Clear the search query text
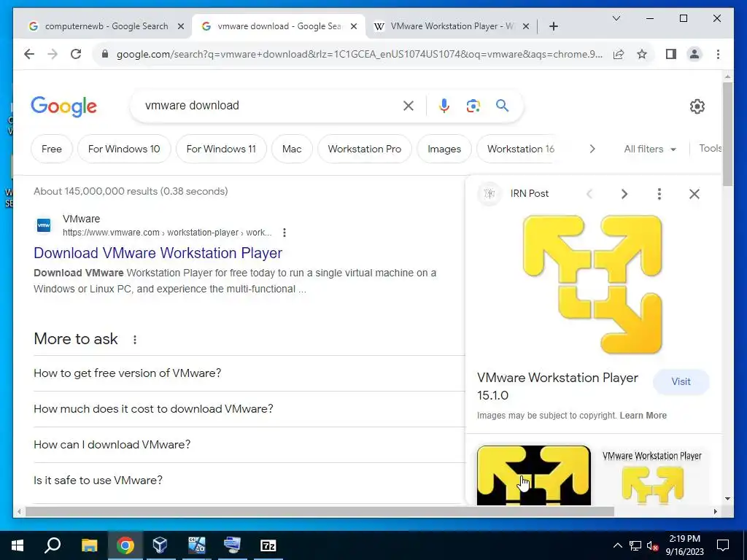This screenshot has height=560, width=747. pos(409,106)
